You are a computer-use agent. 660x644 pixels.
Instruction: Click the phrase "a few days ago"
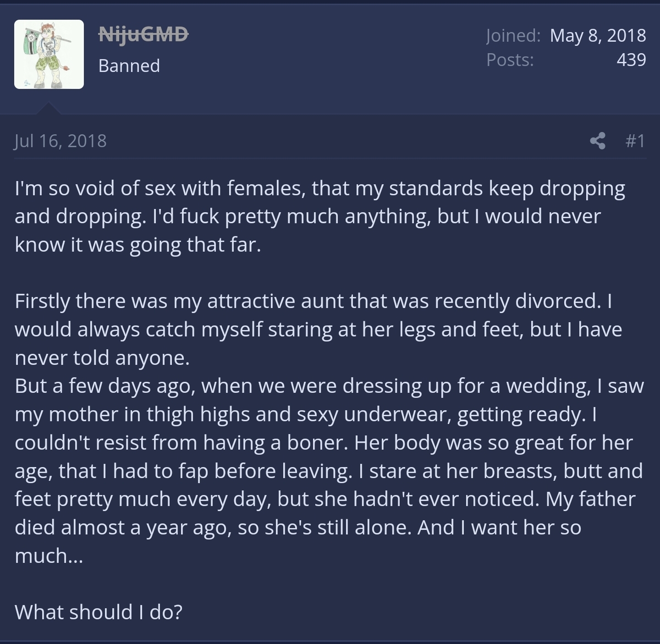(125, 386)
